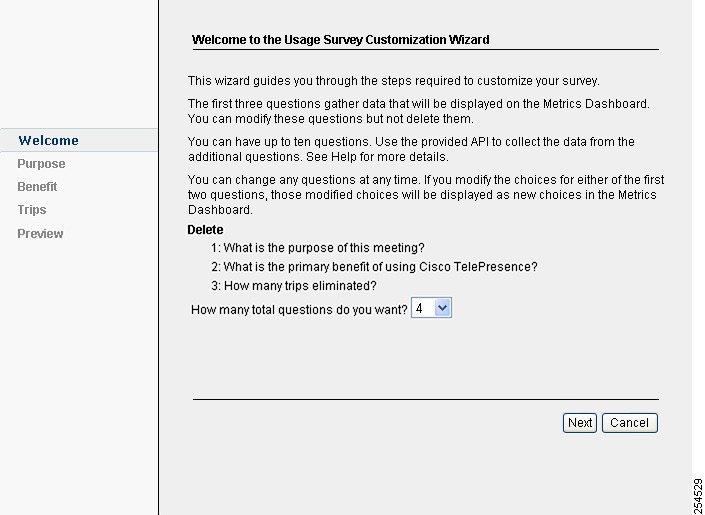Jump to the Preview step
The height and width of the screenshot is (515, 705).
(x=40, y=233)
